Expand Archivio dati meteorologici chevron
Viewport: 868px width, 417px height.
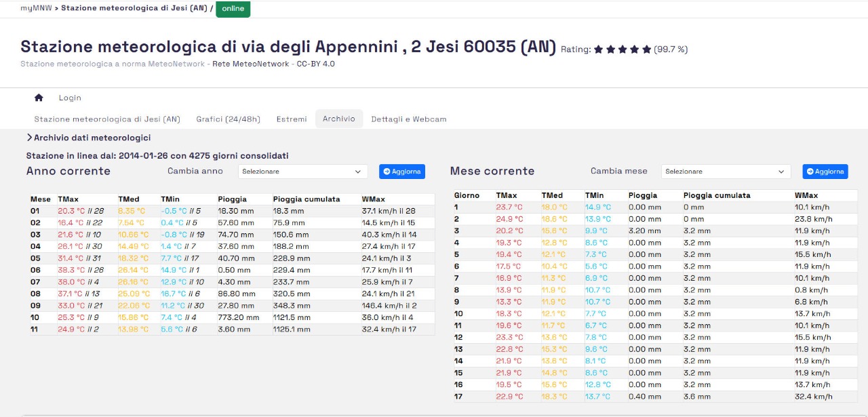coord(30,138)
